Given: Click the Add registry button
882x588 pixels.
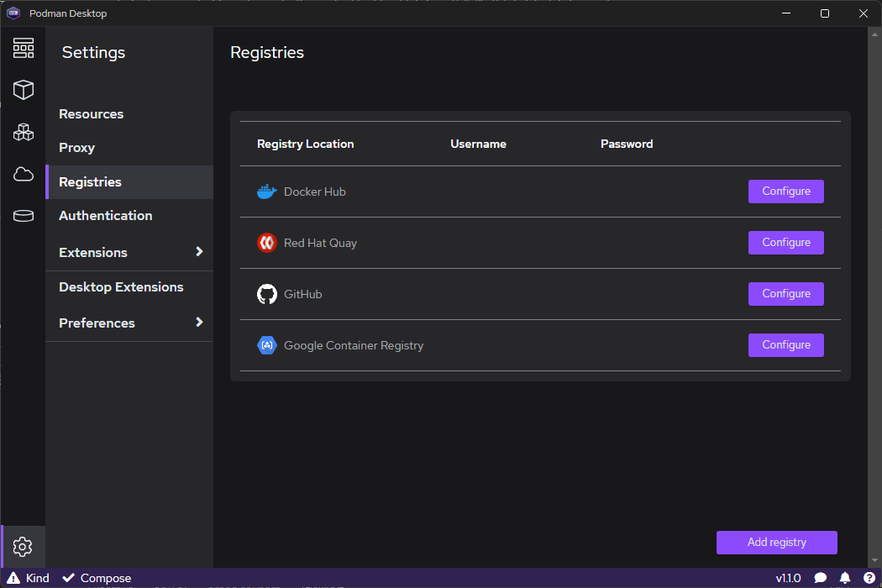Looking at the screenshot, I should tap(777, 543).
